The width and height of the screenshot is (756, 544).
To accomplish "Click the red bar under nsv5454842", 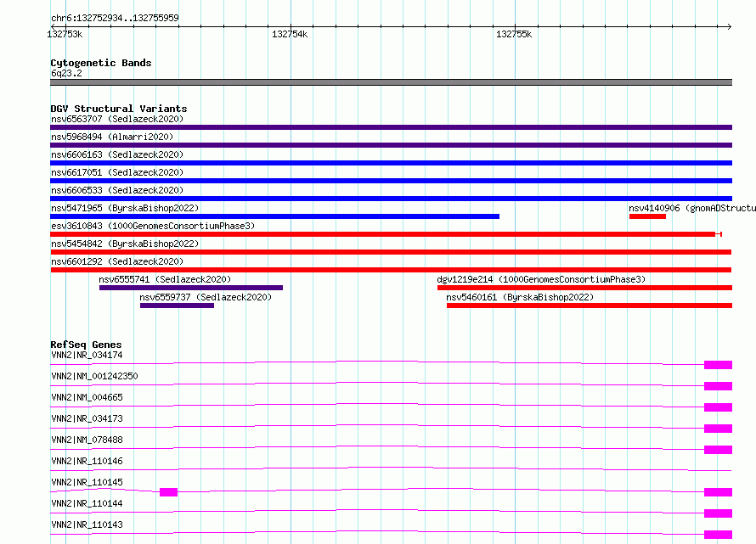I will [391, 252].
